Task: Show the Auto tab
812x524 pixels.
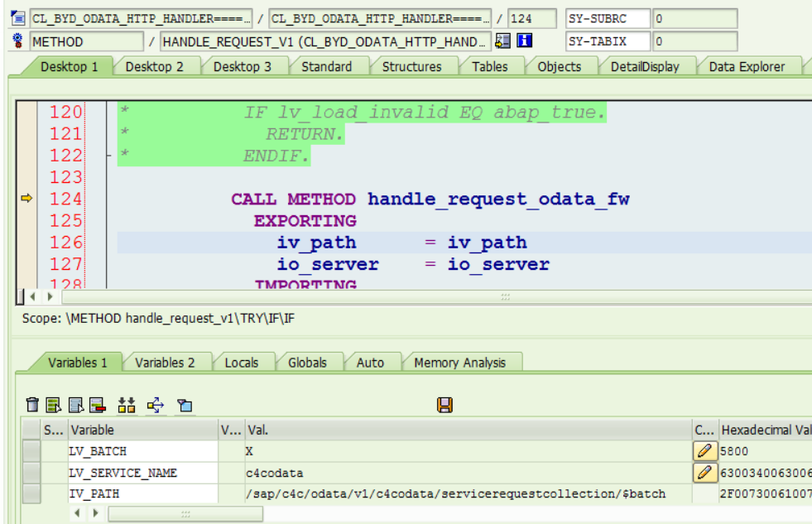Action: [x=370, y=363]
